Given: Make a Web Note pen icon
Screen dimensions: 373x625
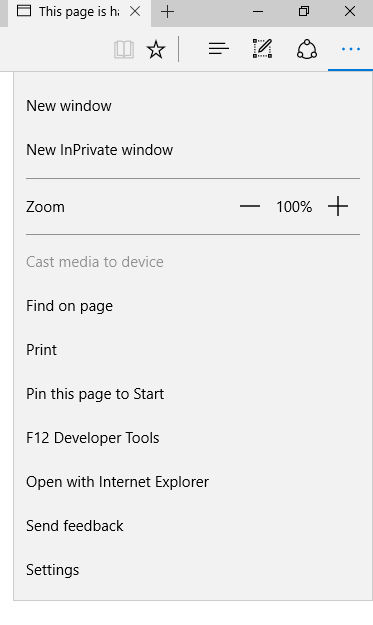Looking at the screenshot, I should coord(262,49).
